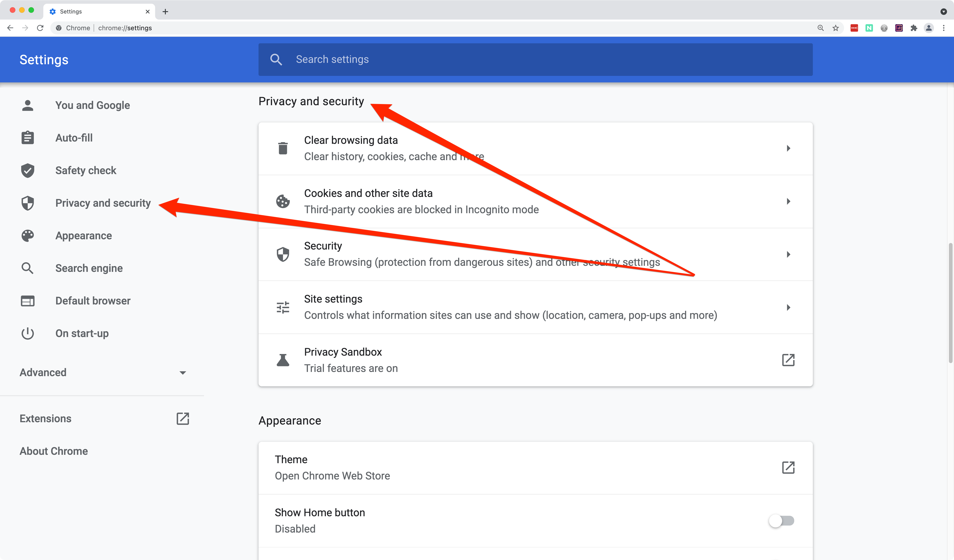Click the page vertical scrollbar
Image resolution: width=954 pixels, height=560 pixels.
(950, 303)
